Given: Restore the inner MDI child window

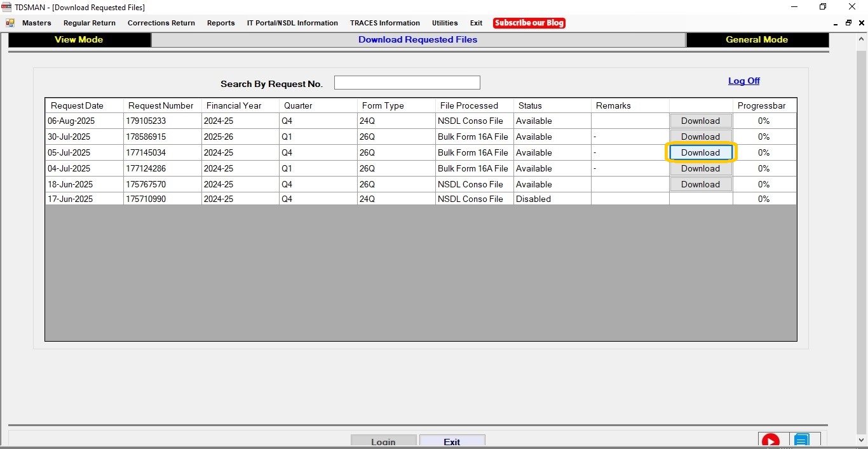Looking at the screenshot, I should pyautogui.click(x=848, y=23).
